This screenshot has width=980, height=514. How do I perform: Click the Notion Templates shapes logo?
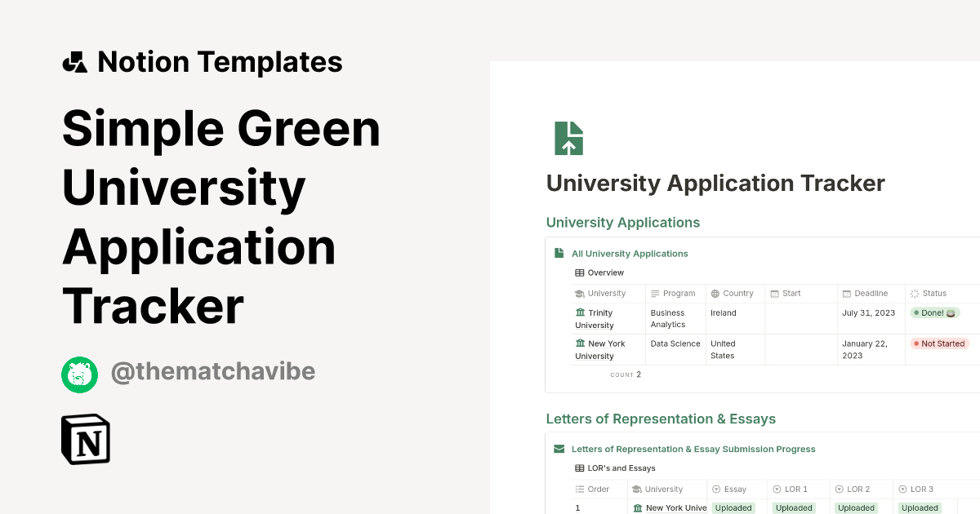pyautogui.click(x=74, y=62)
